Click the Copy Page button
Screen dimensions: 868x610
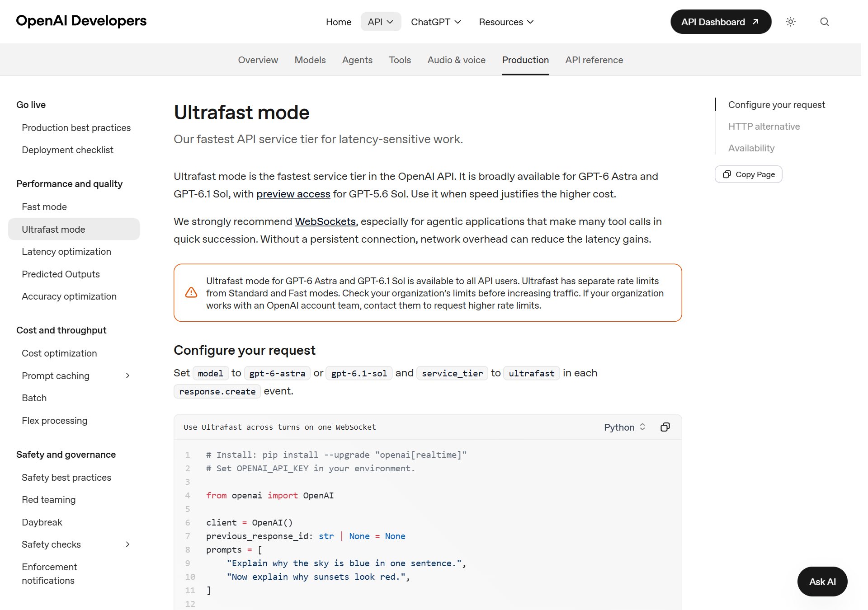[748, 174]
